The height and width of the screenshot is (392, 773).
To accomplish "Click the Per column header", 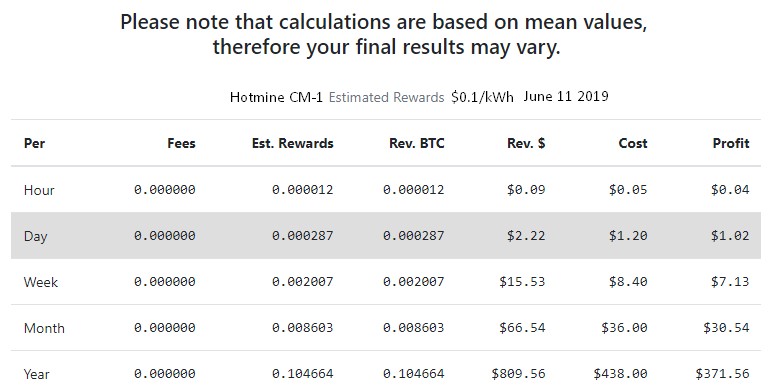I will [x=35, y=143].
